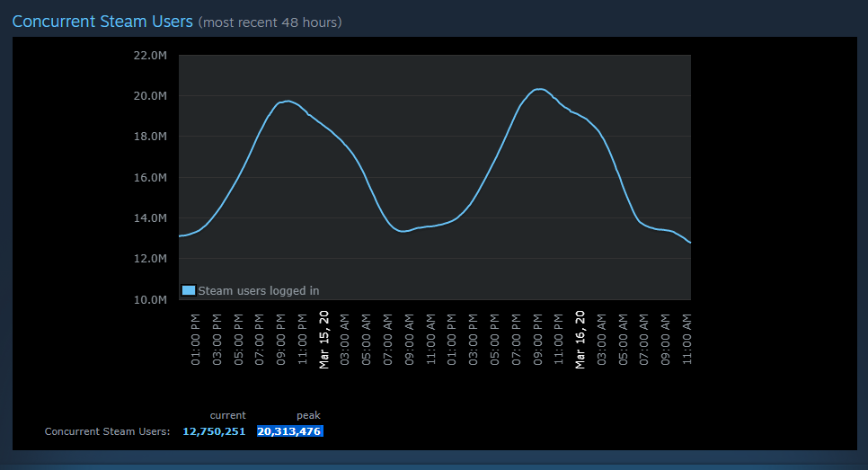The width and height of the screenshot is (868, 470).
Task: Click the 16.0M y-axis label
Action: pyautogui.click(x=150, y=177)
